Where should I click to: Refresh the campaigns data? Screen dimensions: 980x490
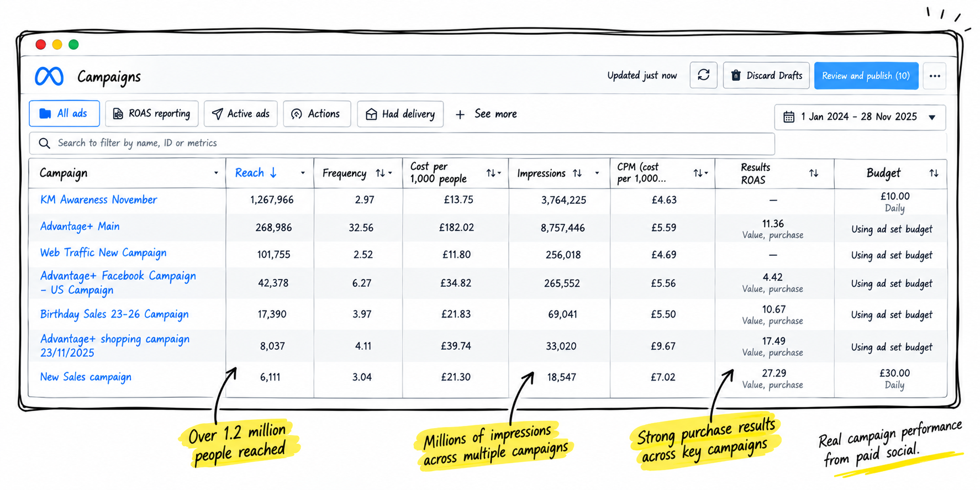coord(703,75)
